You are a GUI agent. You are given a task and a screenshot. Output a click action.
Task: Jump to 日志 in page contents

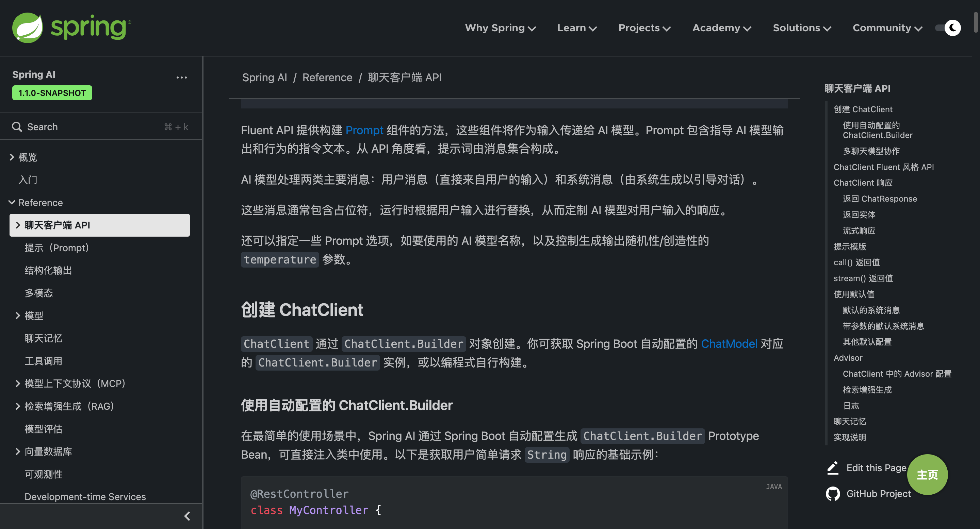point(851,405)
